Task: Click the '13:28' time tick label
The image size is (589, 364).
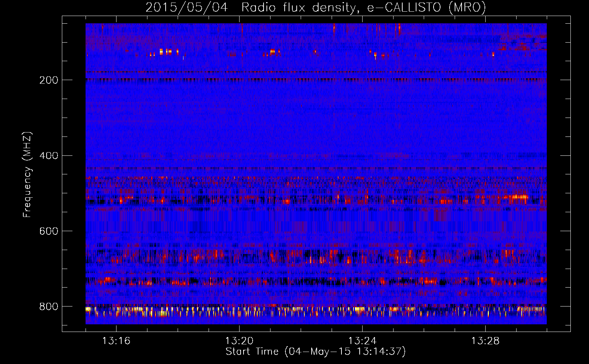Action: click(x=485, y=341)
